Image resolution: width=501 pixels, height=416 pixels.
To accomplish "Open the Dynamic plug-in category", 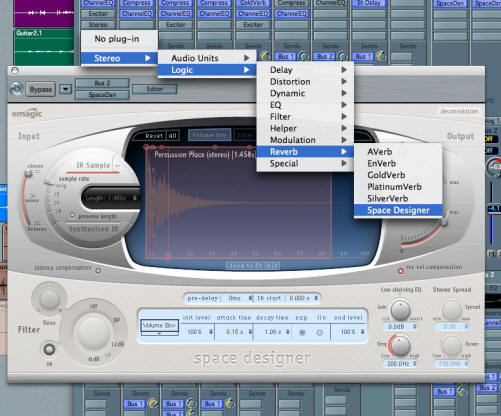I will tap(305, 93).
